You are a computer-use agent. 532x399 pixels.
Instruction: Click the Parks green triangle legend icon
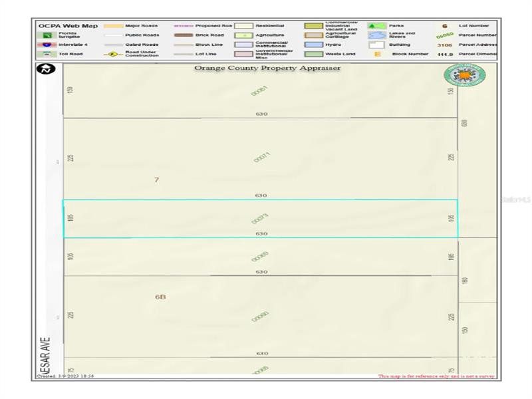click(x=376, y=26)
